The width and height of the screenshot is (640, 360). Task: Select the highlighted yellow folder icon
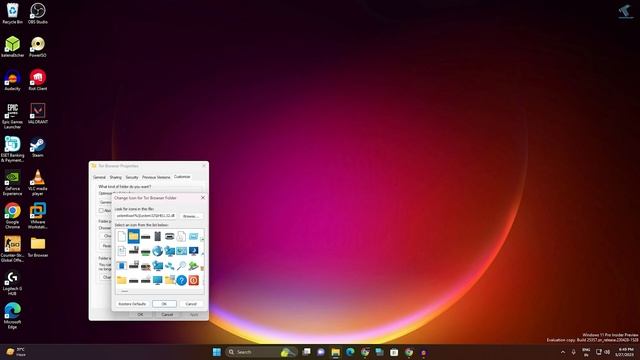133,236
